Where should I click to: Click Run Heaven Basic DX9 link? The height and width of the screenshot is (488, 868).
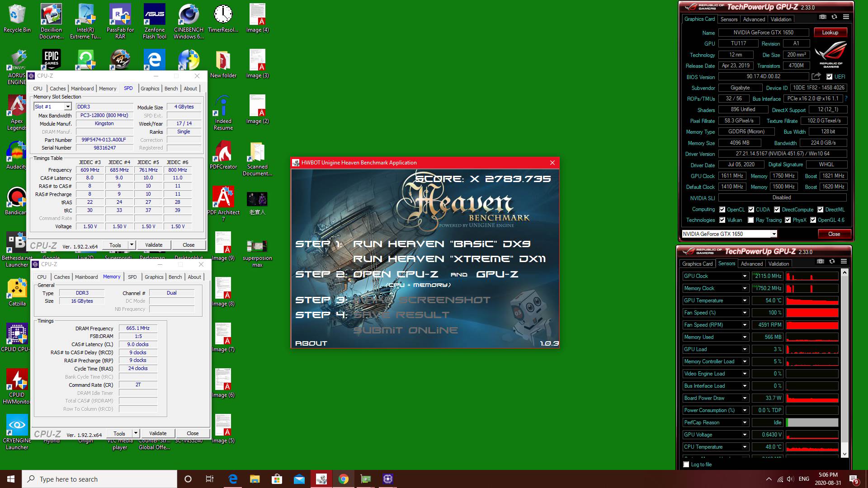pos(442,244)
